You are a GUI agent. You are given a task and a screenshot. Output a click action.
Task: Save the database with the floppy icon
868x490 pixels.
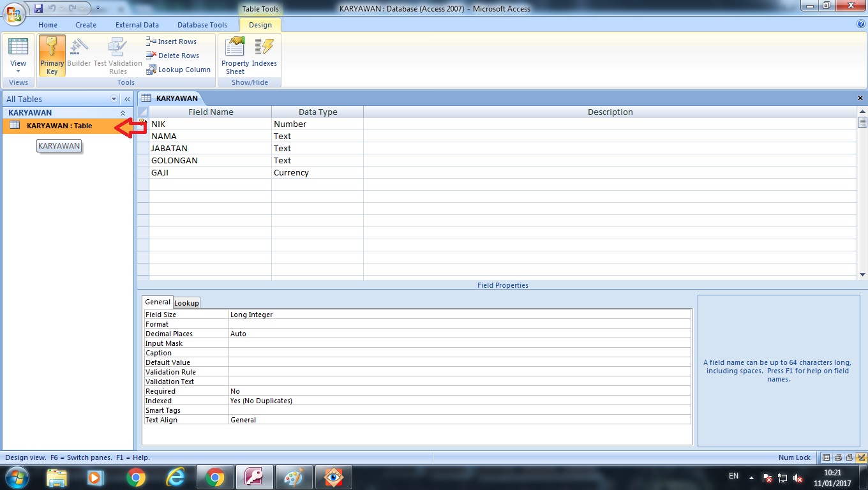tap(38, 8)
